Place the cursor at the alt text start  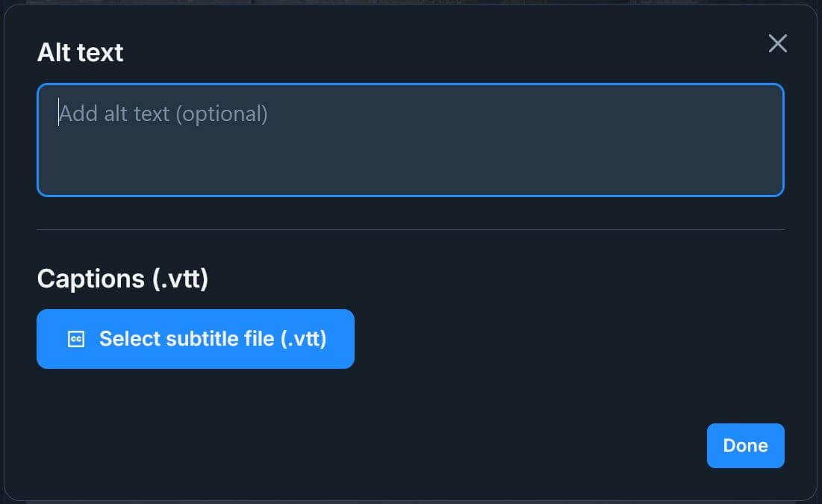click(x=60, y=113)
